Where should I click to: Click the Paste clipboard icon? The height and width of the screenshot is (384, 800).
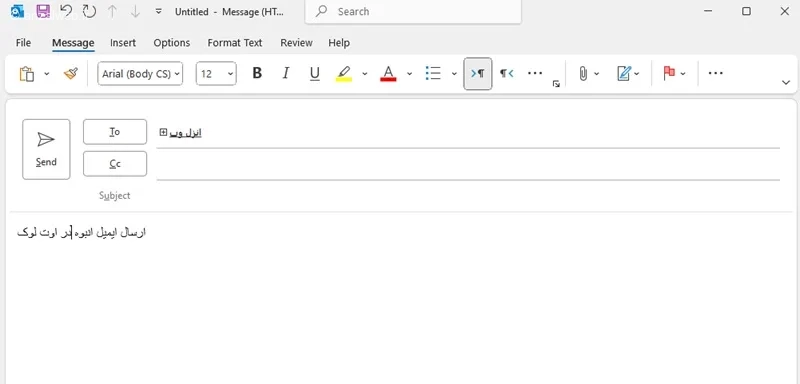[27, 74]
